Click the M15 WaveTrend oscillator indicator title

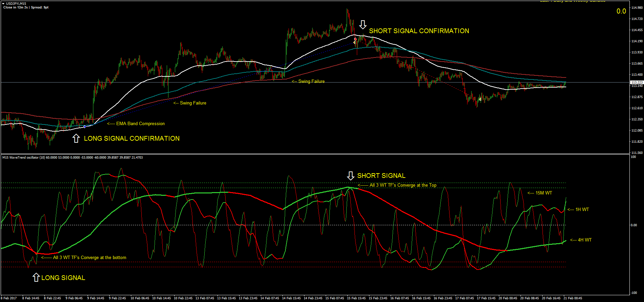coord(72,158)
